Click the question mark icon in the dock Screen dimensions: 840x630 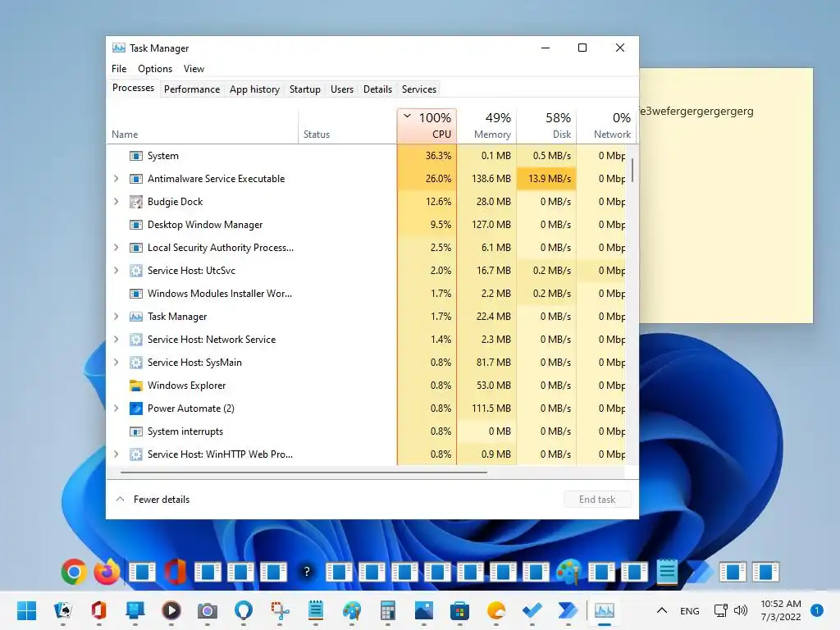pos(307,572)
